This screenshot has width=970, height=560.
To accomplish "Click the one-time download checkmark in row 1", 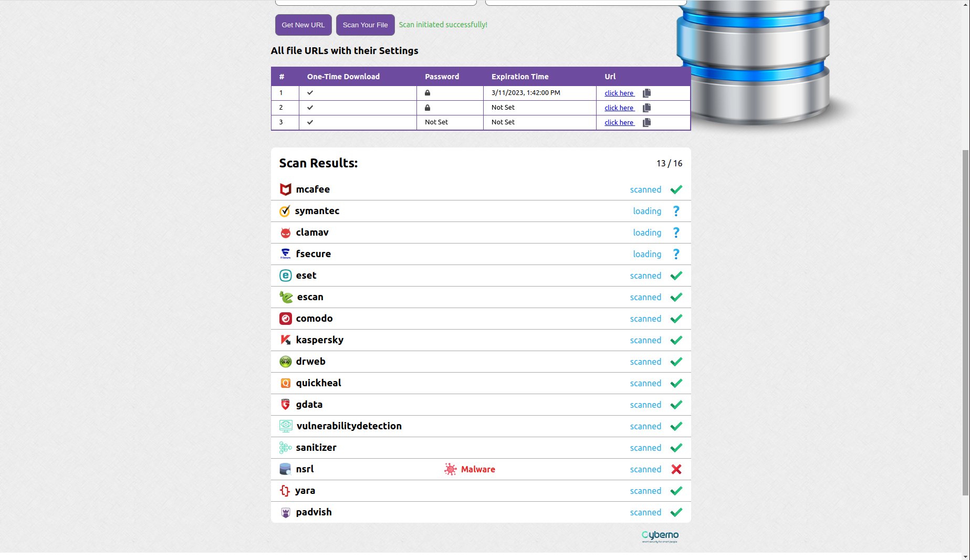I will coord(310,93).
